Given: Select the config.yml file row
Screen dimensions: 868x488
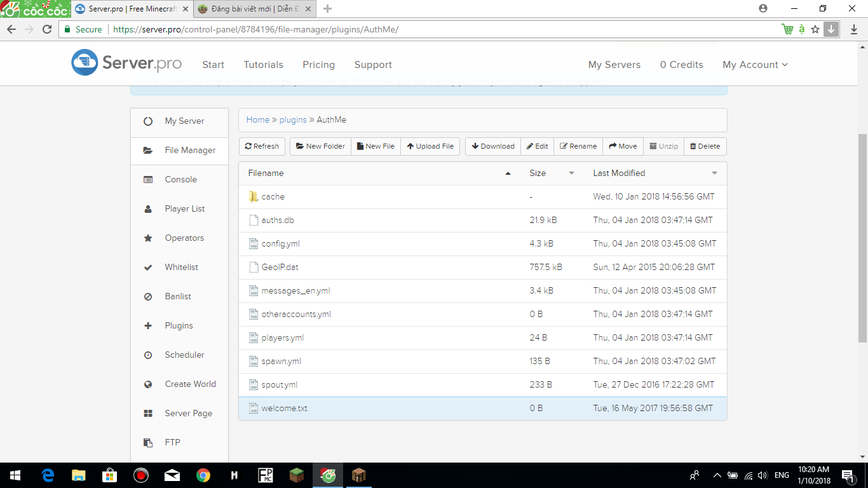Looking at the screenshot, I should coord(280,244).
